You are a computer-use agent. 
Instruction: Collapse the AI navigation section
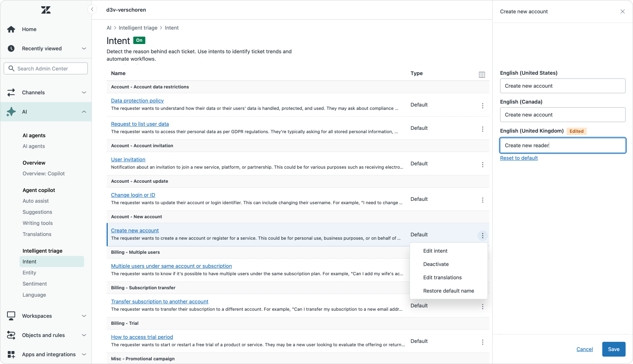point(84,112)
